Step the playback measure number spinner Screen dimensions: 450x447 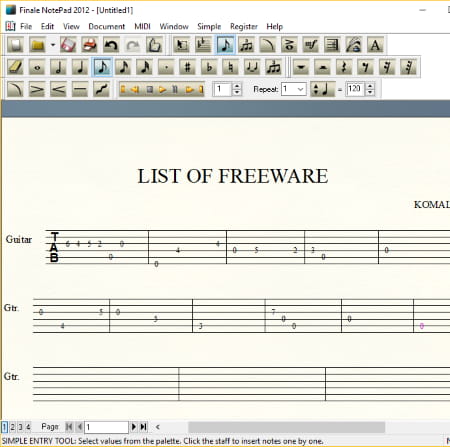pos(237,89)
